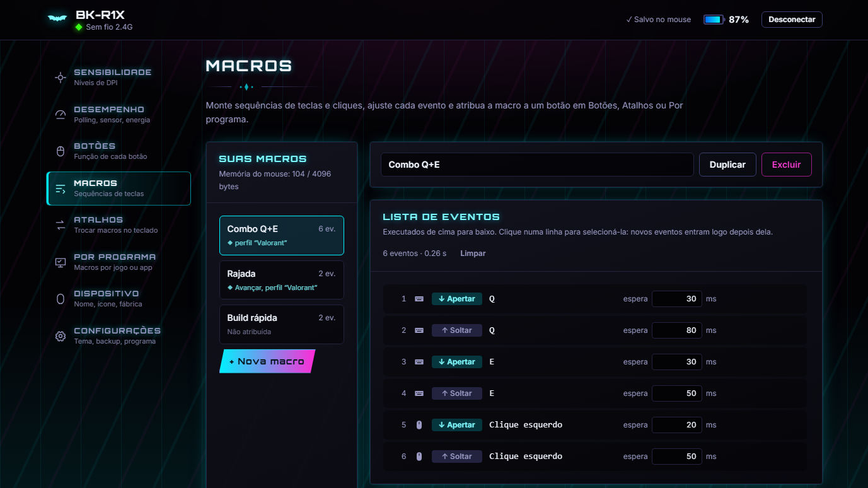Click the keyboard icon on event row 2

pos(419,330)
